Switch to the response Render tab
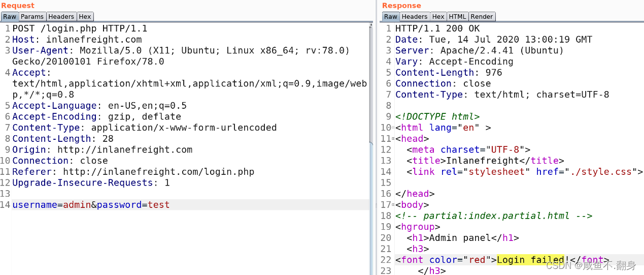Screen dimensions: 644x275 pos(482,17)
